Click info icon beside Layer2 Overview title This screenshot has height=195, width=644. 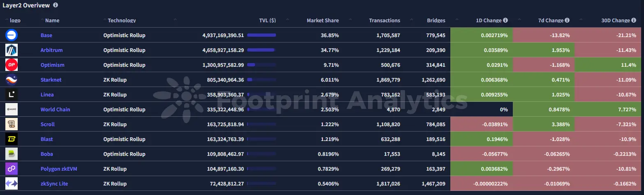[x=56, y=5]
